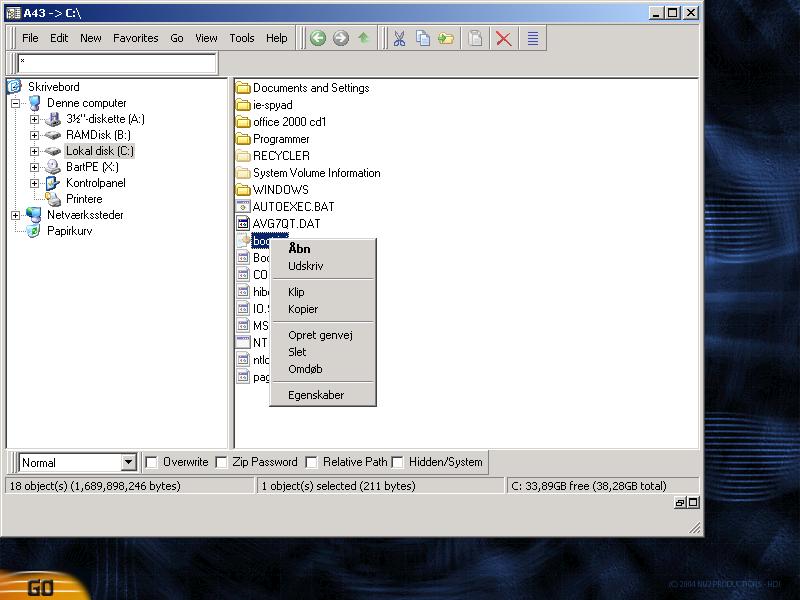Go up one folder level
800x600 pixels.
(363, 38)
